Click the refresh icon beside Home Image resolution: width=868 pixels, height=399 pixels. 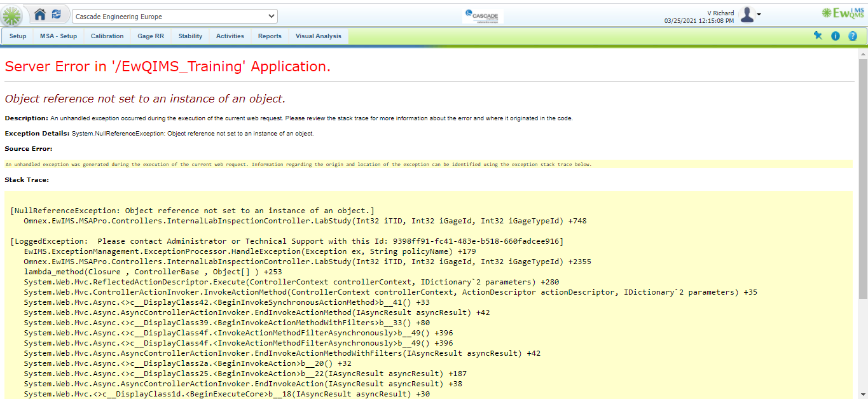[x=57, y=14]
